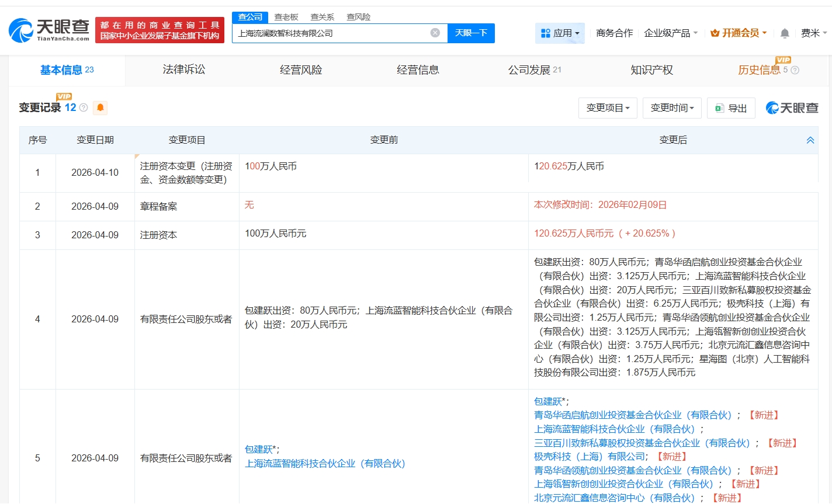Switch to the 法律诉讼 tab

184,70
